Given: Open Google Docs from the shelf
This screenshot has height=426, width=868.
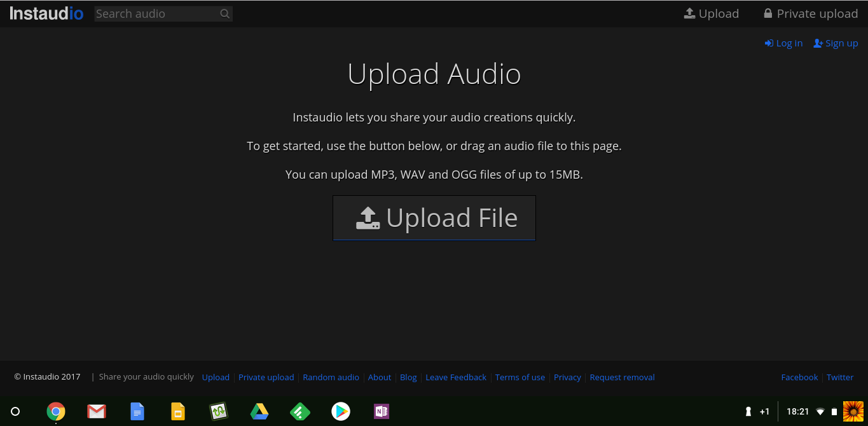Looking at the screenshot, I should [137, 411].
